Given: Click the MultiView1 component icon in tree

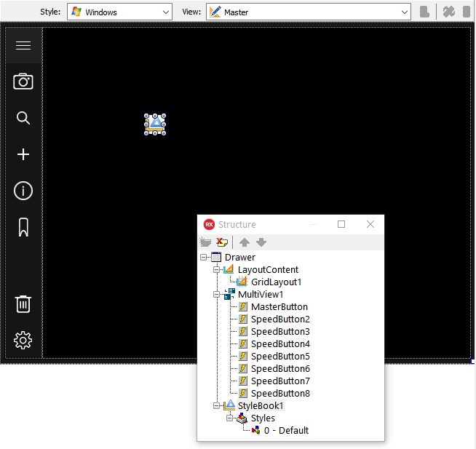Looking at the screenshot, I should [229, 295].
